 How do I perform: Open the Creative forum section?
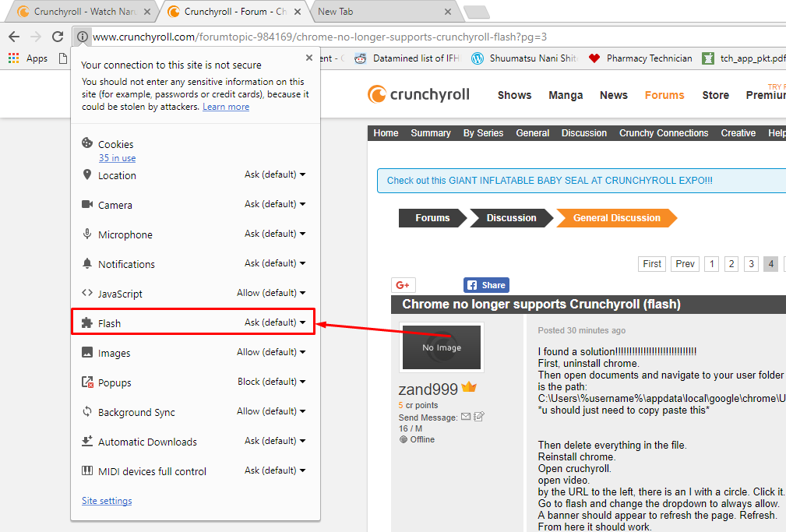coord(738,133)
